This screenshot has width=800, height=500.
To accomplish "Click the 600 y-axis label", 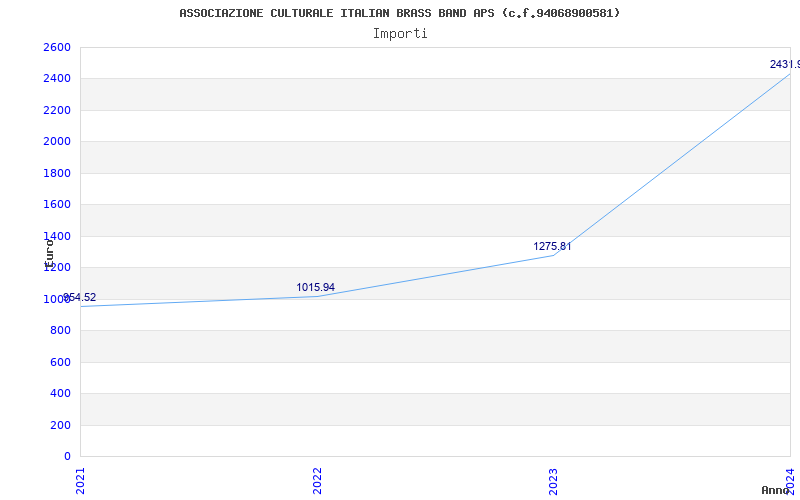I will [x=60, y=362].
